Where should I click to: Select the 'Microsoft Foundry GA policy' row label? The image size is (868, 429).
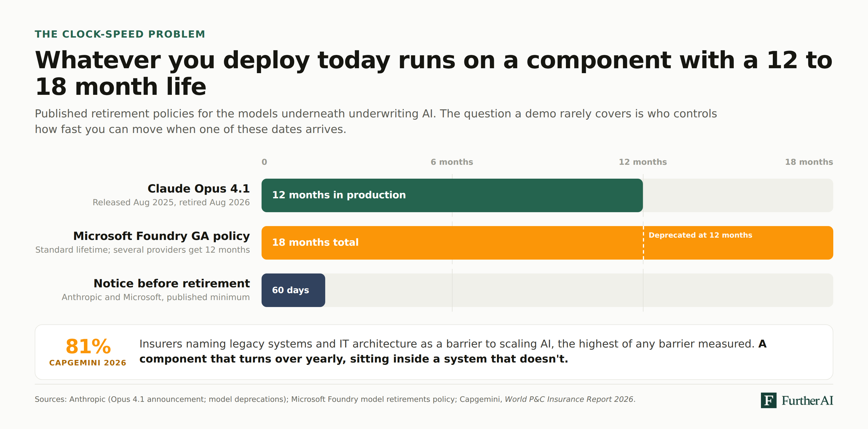161,236
